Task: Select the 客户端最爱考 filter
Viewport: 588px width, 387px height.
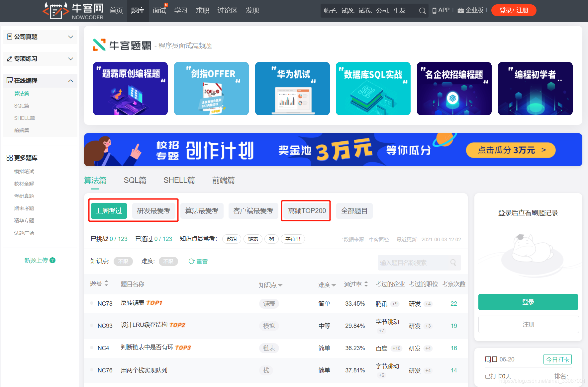Action: (253, 211)
